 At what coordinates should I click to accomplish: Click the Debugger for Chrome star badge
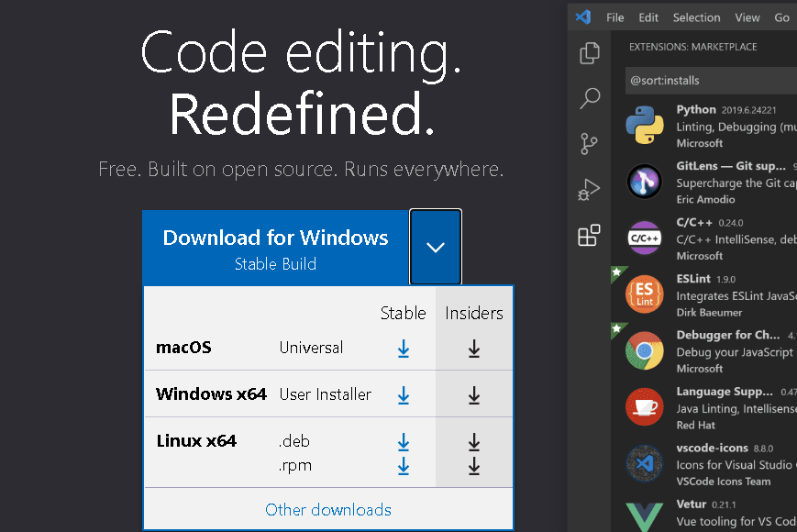click(617, 329)
